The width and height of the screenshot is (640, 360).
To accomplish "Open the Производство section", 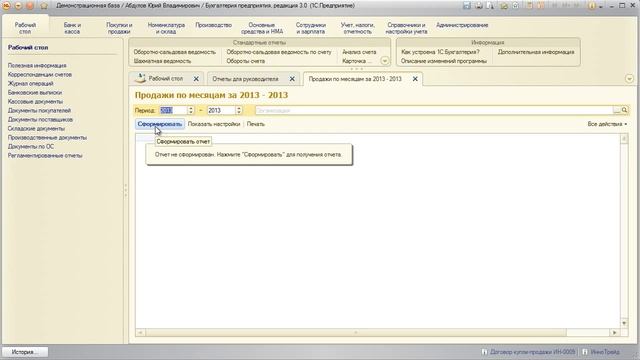I will coord(213,25).
